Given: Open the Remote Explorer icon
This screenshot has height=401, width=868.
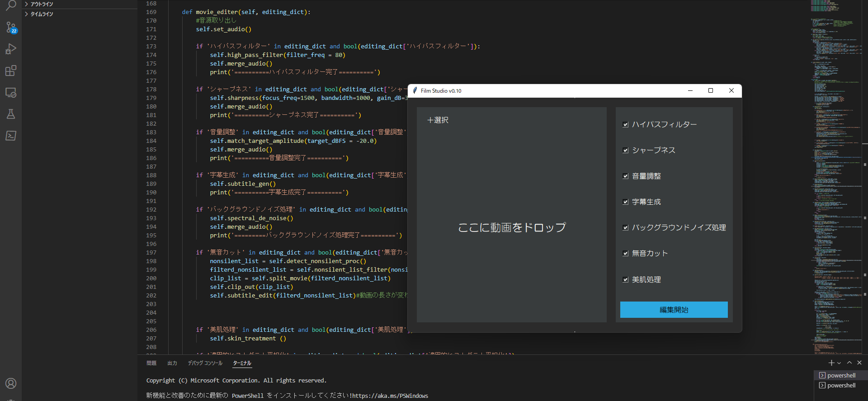Looking at the screenshot, I should point(11,93).
